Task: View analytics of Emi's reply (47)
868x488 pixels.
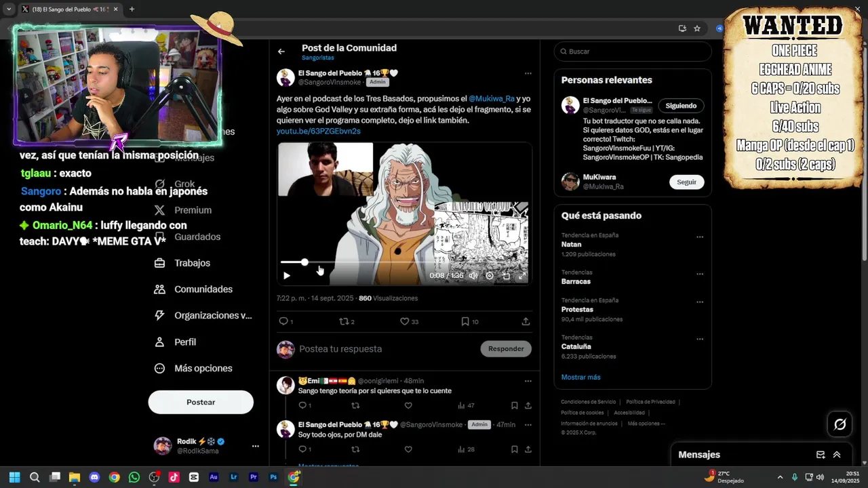Action: click(466, 405)
